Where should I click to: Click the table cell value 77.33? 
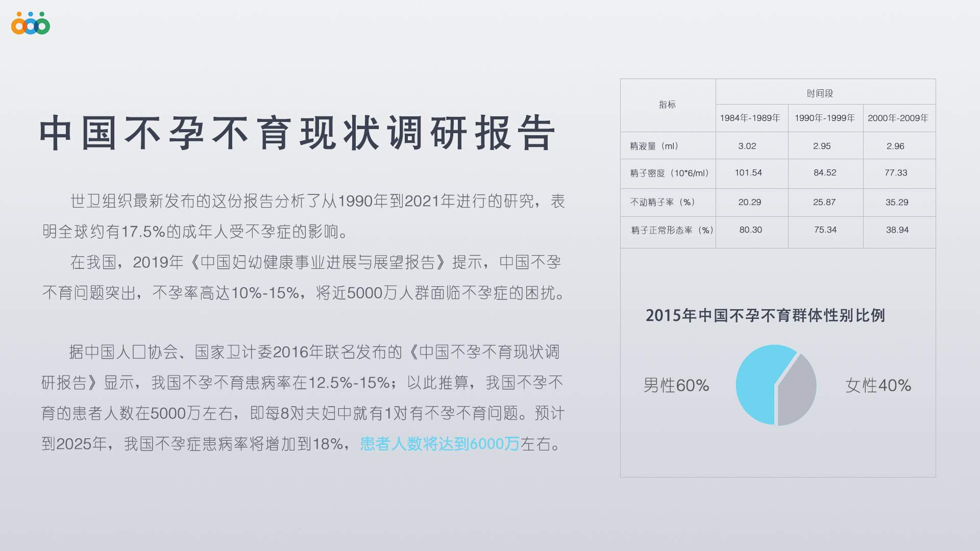(x=896, y=172)
